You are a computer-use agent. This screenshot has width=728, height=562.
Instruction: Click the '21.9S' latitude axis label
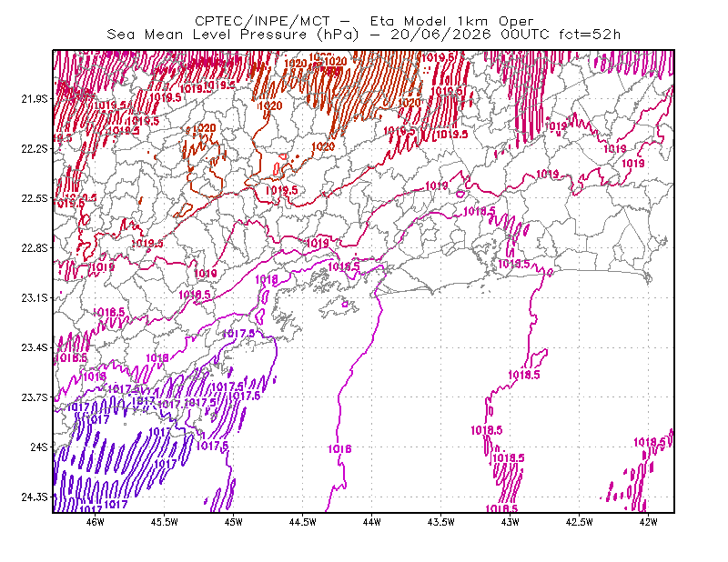tap(35, 98)
